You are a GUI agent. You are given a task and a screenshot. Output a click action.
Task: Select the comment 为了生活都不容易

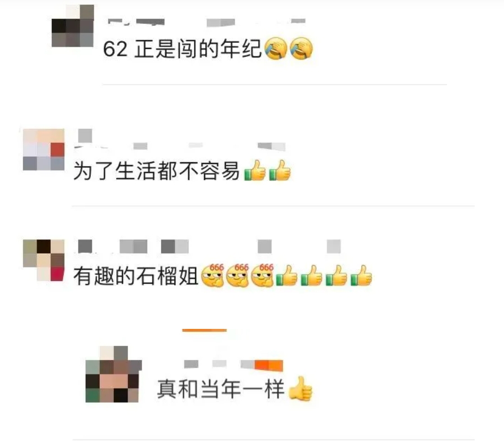coord(157,171)
